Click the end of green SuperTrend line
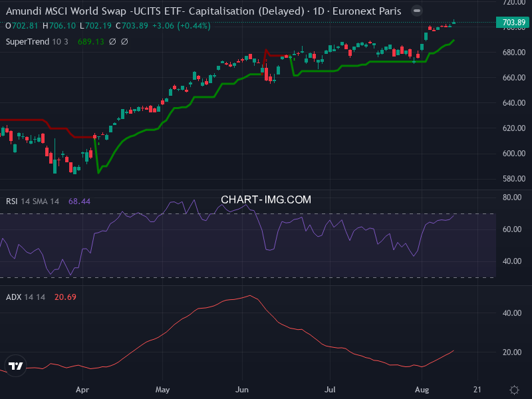This screenshot has width=532, height=399. click(x=454, y=41)
